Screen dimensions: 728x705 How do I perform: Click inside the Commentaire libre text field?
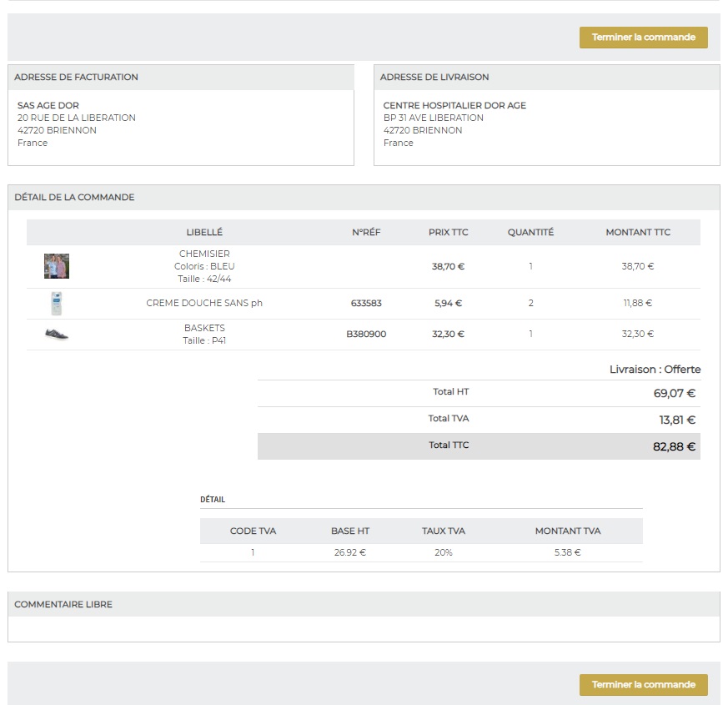click(364, 629)
